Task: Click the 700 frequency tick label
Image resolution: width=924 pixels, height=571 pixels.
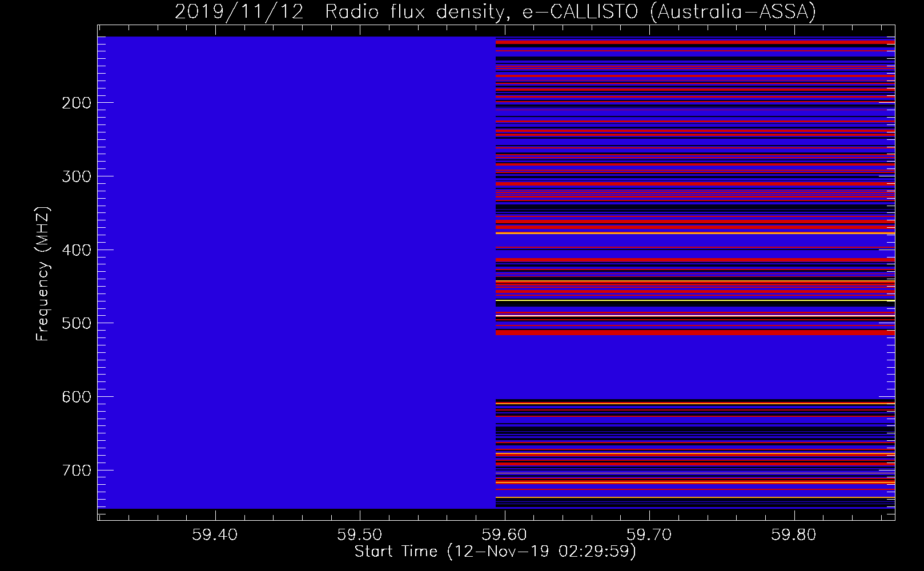Action: tap(76, 471)
